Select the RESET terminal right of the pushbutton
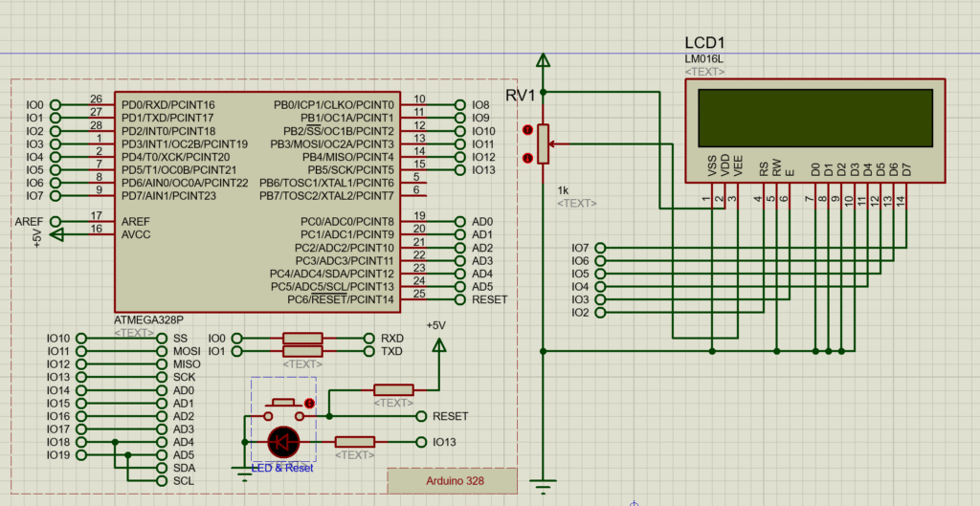This screenshot has width=980, height=506. [x=421, y=416]
